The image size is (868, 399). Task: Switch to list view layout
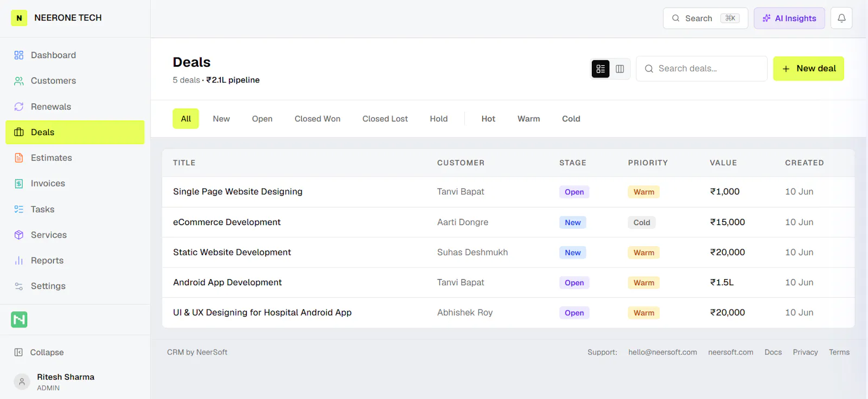(x=601, y=69)
